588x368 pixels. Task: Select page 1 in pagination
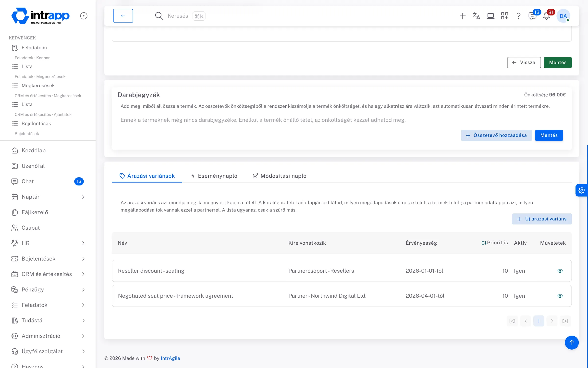539,321
